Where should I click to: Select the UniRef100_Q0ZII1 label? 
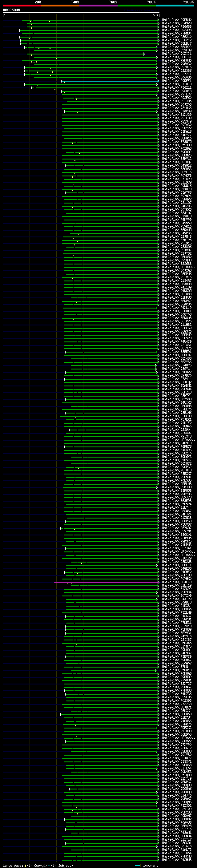[176, 54]
